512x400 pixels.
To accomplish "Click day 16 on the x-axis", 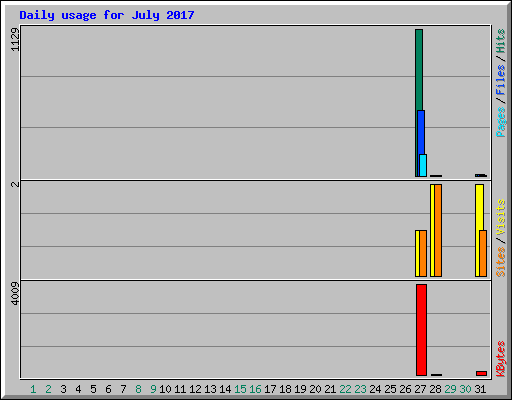I will pos(255,389).
